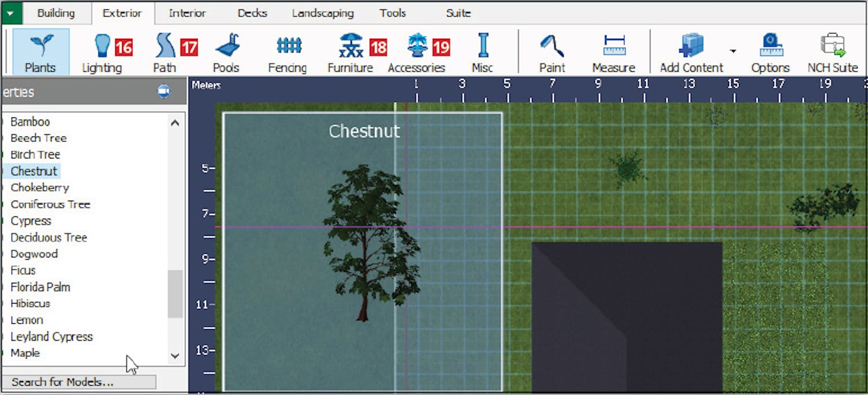
Task: Open the Options button
Action: pos(770,52)
